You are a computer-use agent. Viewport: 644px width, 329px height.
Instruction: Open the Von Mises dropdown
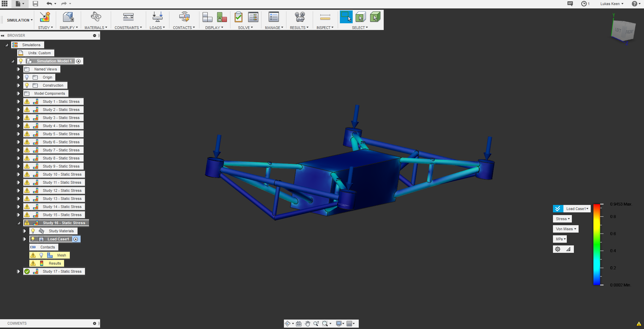(566, 229)
